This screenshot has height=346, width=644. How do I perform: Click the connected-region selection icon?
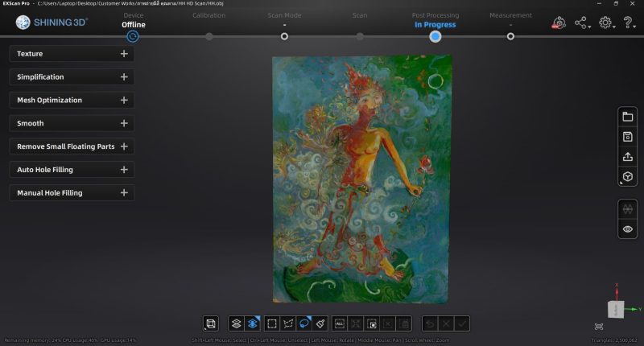tap(356, 323)
